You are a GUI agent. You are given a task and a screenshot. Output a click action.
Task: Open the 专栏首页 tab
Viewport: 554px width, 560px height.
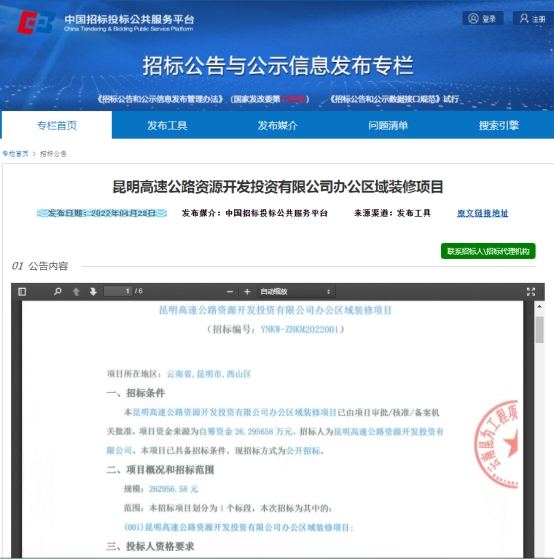57,125
